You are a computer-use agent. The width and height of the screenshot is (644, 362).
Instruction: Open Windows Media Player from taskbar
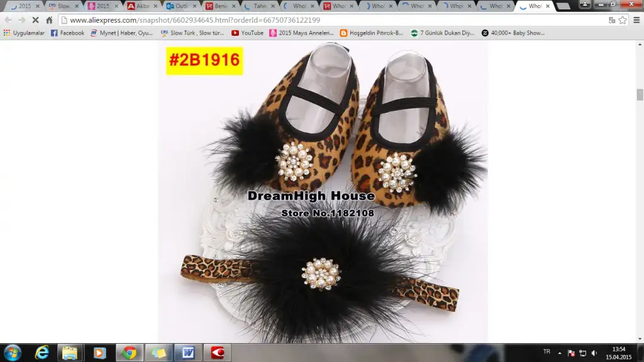pos(99,353)
